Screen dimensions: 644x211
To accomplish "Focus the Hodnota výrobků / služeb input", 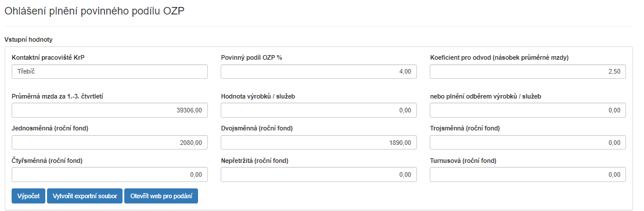I will [x=319, y=110].
